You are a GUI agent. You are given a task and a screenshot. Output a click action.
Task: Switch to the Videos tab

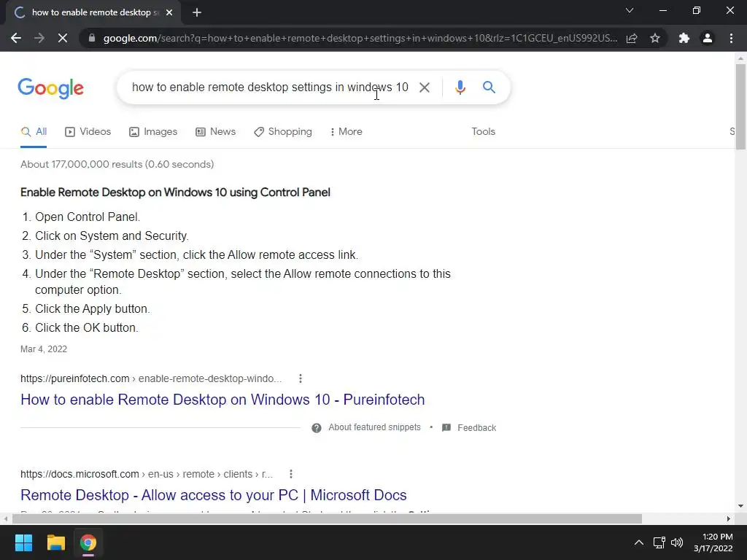point(88,131)
